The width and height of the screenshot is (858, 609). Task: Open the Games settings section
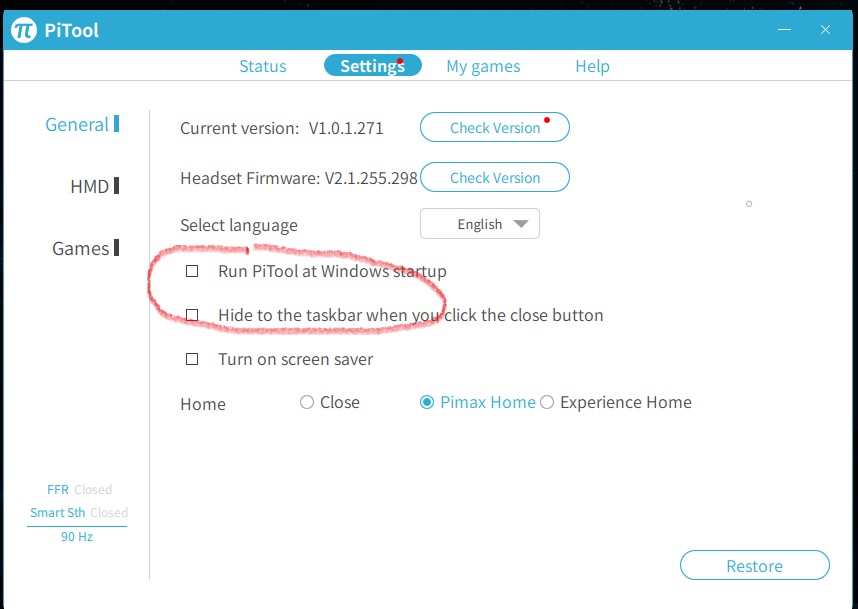81,248
